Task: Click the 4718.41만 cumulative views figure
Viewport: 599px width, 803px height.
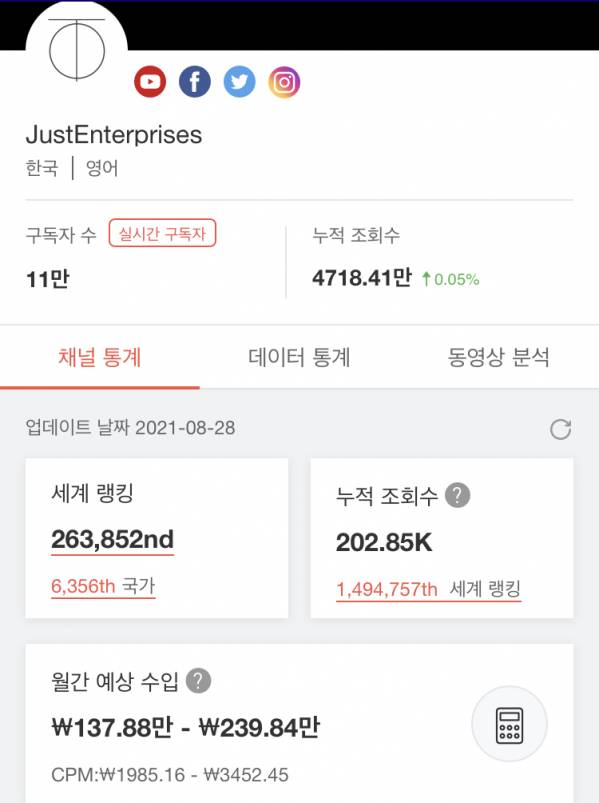Action: (362, 278)
